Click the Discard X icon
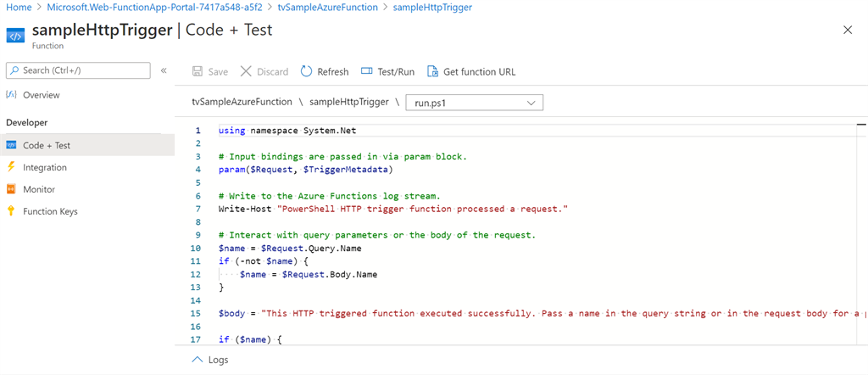The height and width of the screenshot is (375, 868). (246, 71)
